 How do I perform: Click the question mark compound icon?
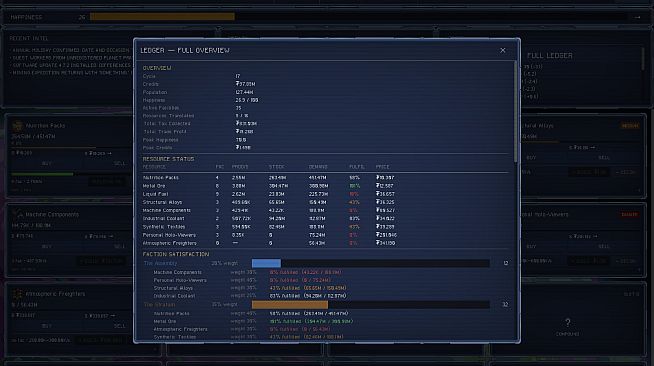[x=568, y=323]
